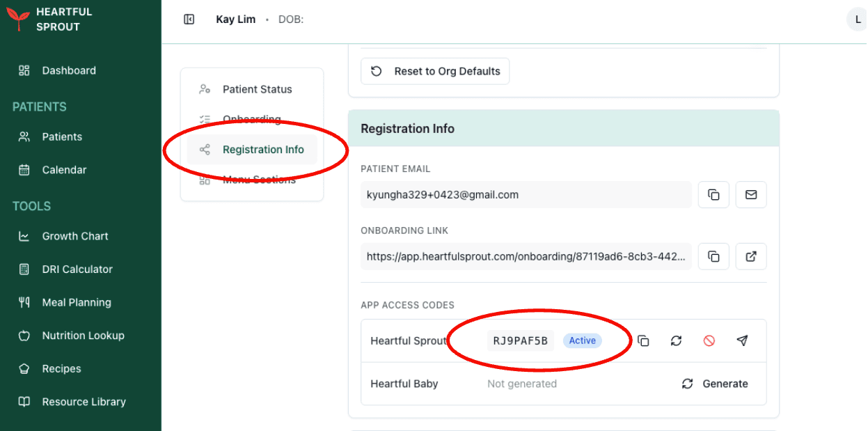Screen dimensions: 868x431
Task: Select the Patient Status section
Action: coord(252,89)
